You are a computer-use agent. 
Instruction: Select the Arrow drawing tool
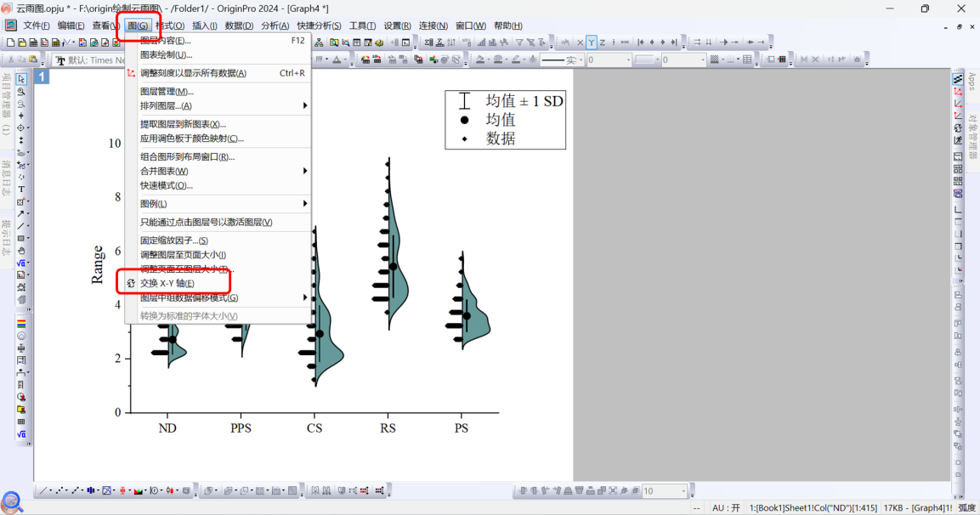click(x=21, y=214)
